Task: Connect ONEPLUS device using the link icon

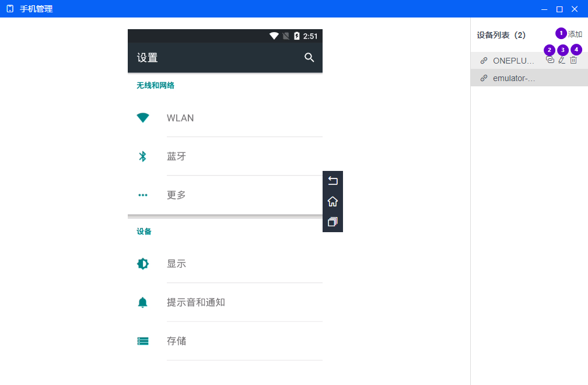Action: point(549,60)
